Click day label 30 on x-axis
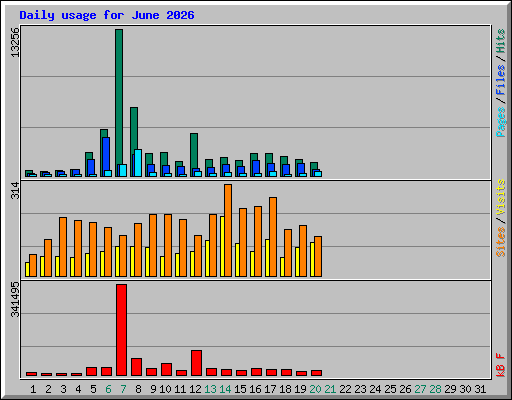 [x=465, y=389]
